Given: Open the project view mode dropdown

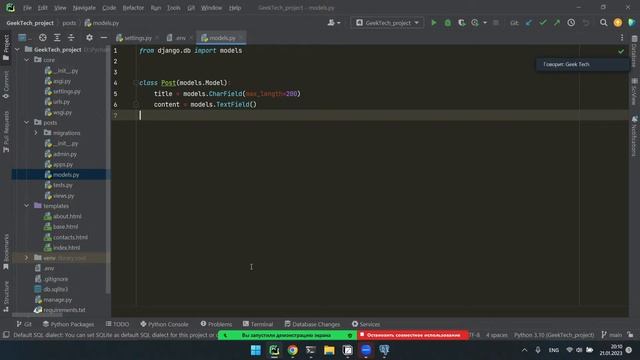Looking at the screenshot, I should click(24, 38).
